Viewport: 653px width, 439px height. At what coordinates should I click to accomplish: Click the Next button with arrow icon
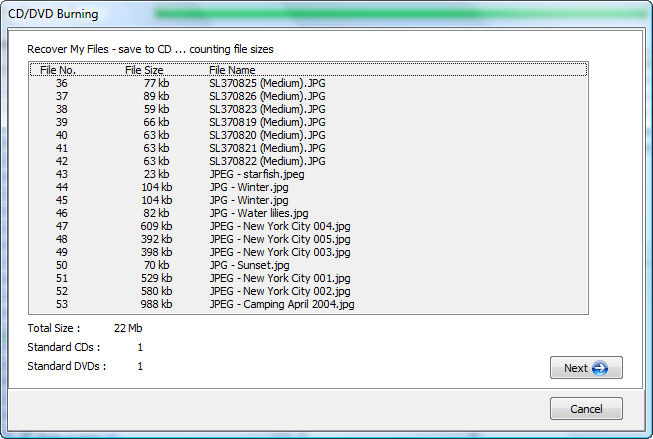pyautogui.click(x=586, y=368)
